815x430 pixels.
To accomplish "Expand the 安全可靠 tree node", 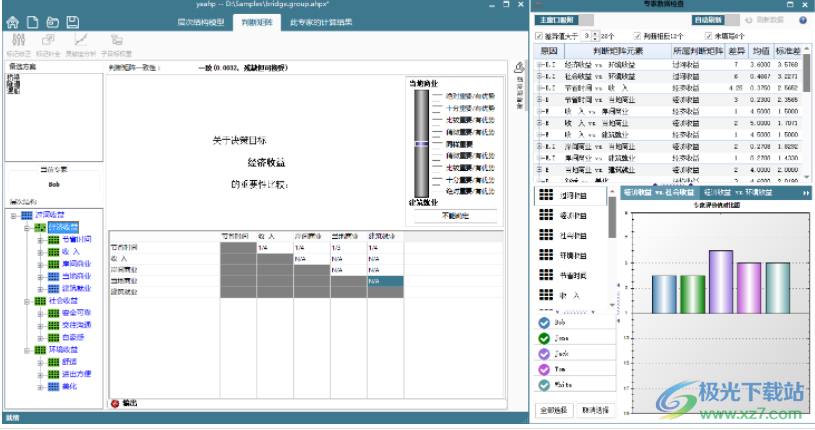I will coord(41,314).
